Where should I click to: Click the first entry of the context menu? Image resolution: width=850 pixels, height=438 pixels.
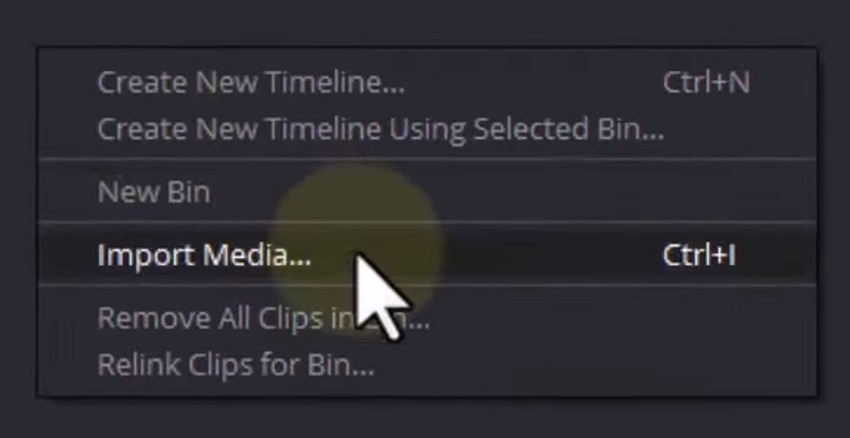coord(427,82)
